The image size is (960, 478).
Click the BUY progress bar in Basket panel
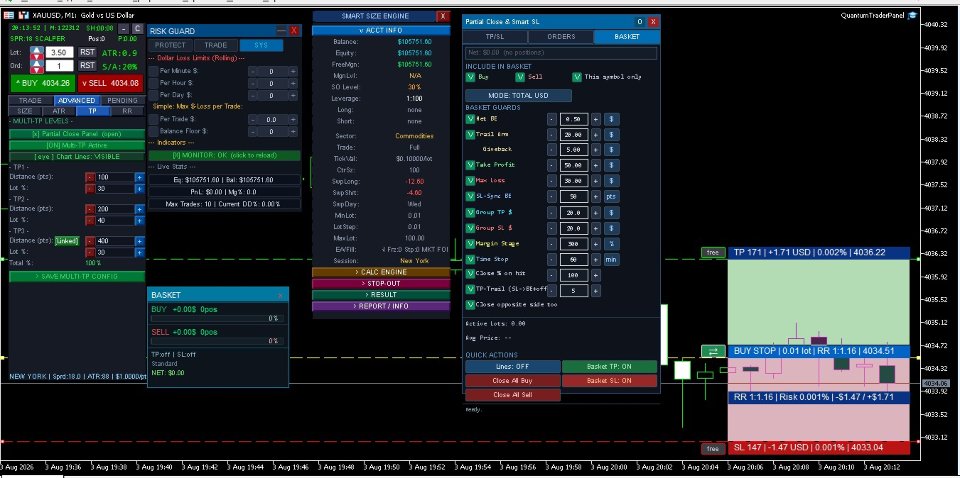pos(216,319)
